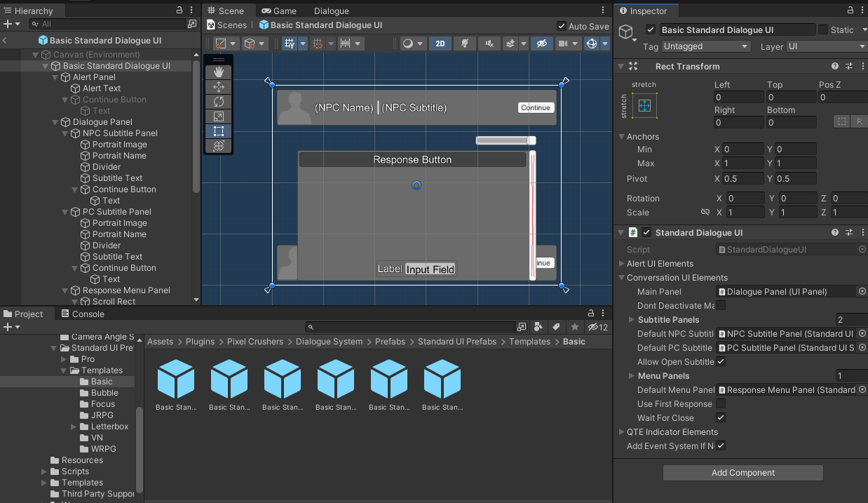Click the Add Component button
The width and height of the screenshot is (868, 503).
tap(742, 473)
